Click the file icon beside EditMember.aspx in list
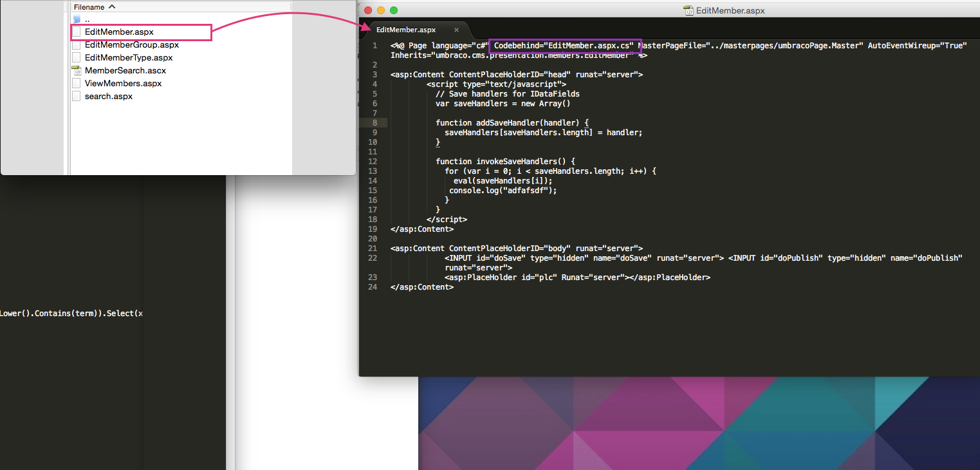 pyautogui.click(x=77, y=32)
